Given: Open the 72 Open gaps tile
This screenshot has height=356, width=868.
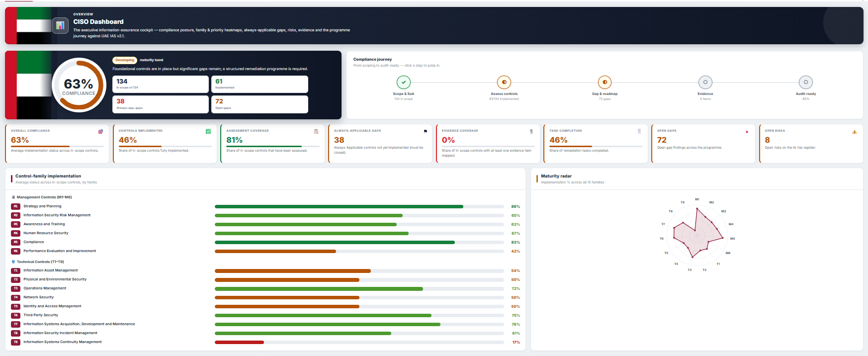Looking at the screenshot, I should [x=260, y=104].
